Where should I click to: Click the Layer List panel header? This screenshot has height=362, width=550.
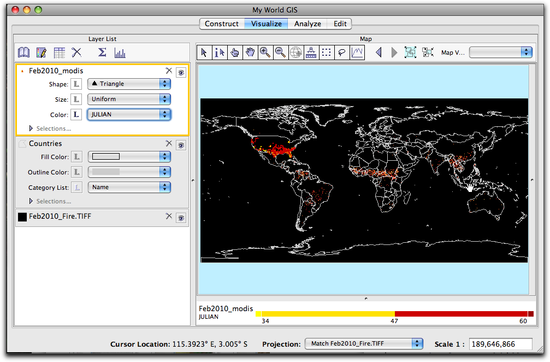click(102, 39)
